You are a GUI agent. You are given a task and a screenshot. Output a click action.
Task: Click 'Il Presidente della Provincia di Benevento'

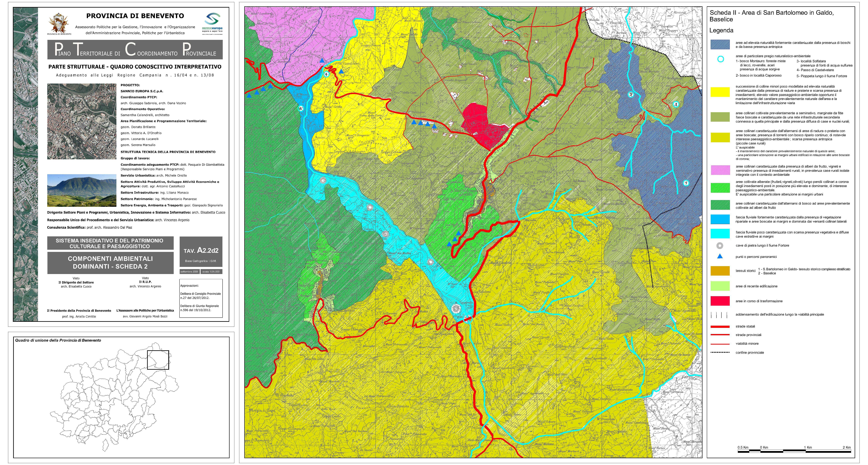point(79,311)
